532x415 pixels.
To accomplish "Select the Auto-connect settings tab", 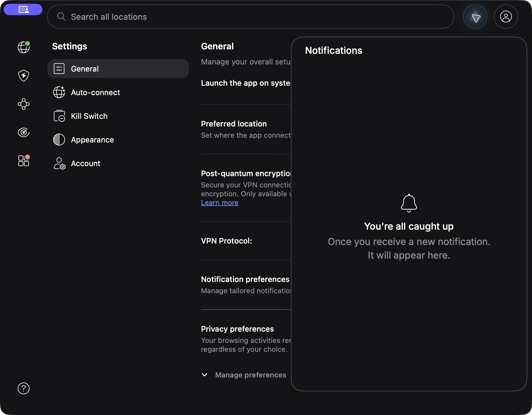I will point(118,92).
